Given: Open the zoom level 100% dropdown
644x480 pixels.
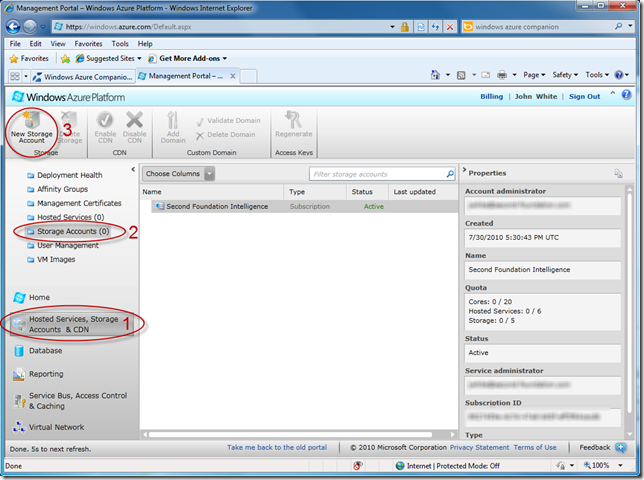Looking at the screenshot, I should 621,466.
